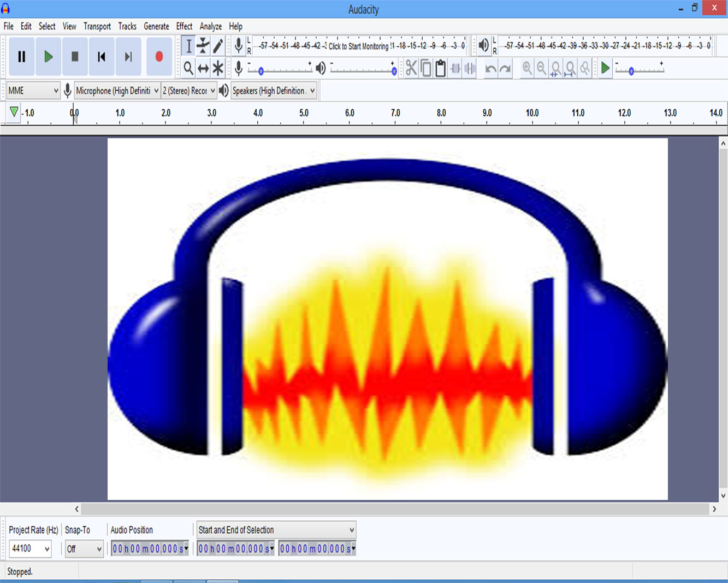The width and height of the screenshot is (728, 583).
Task: Click the Pause button
Action: tap(22, 56)
